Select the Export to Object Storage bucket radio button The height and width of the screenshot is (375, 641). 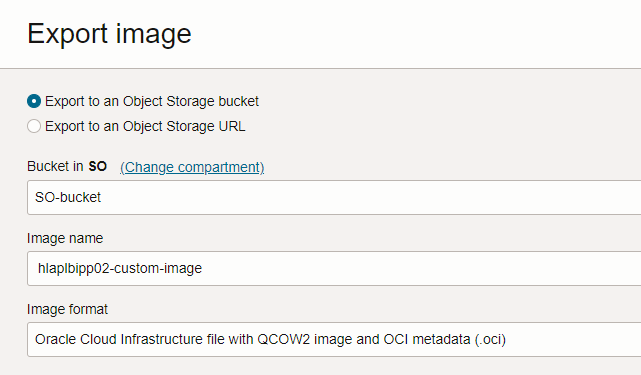(x=34, y=101)
